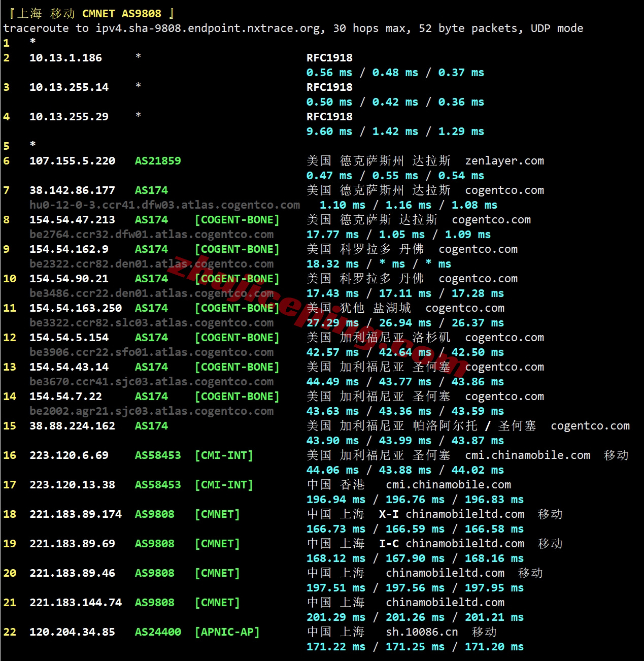Screen dimensions: 644x661
Task: Click RFC1918 label on hop 2
Action: point(329,58)
